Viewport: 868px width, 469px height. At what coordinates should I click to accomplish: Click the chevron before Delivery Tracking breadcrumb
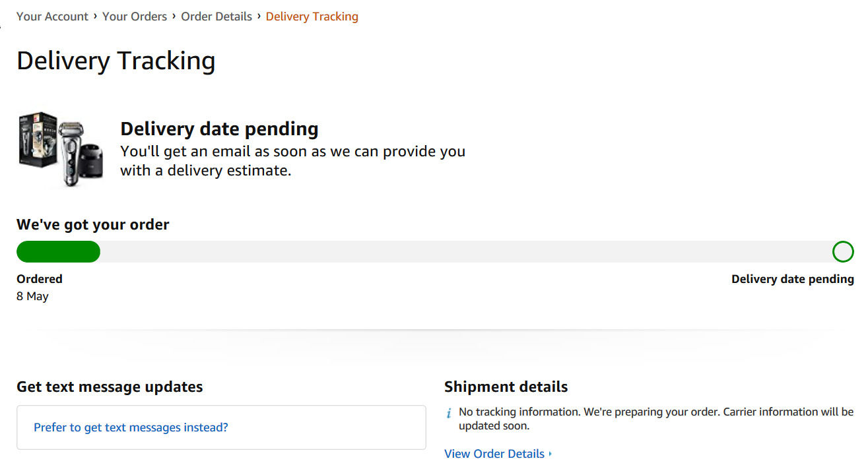click(x=259, y=16)
